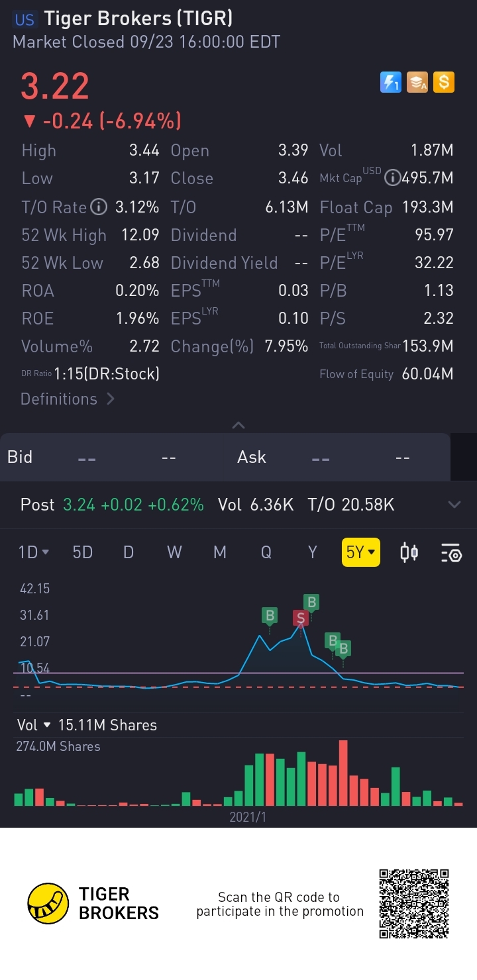Tap the Market Closed timestamp
Image resolution: width=477 pixels, height=980 pixels.
click(146, 42)
